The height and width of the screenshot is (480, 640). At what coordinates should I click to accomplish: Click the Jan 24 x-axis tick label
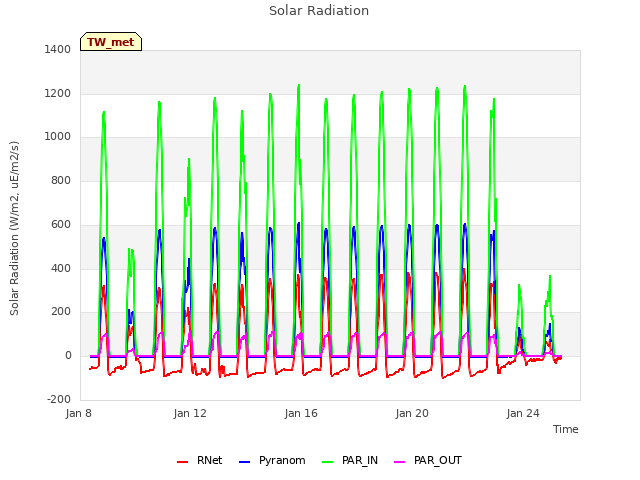(523, 413)
